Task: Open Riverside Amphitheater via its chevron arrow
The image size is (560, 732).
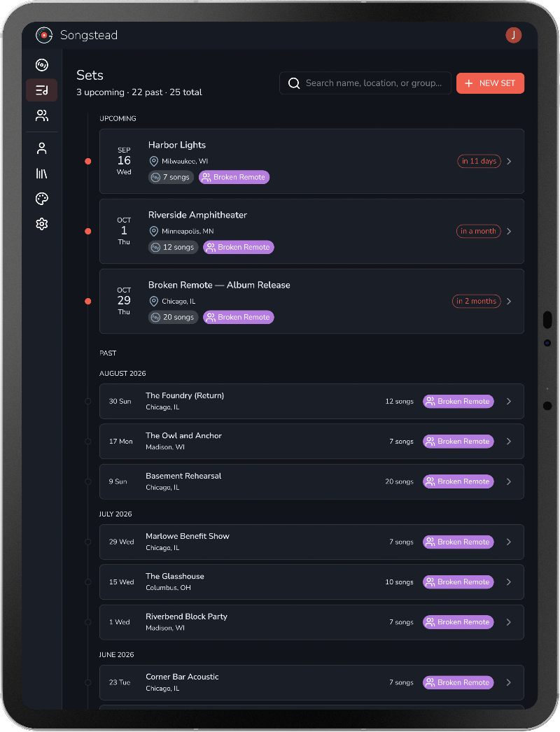Action: click(509, 231)
